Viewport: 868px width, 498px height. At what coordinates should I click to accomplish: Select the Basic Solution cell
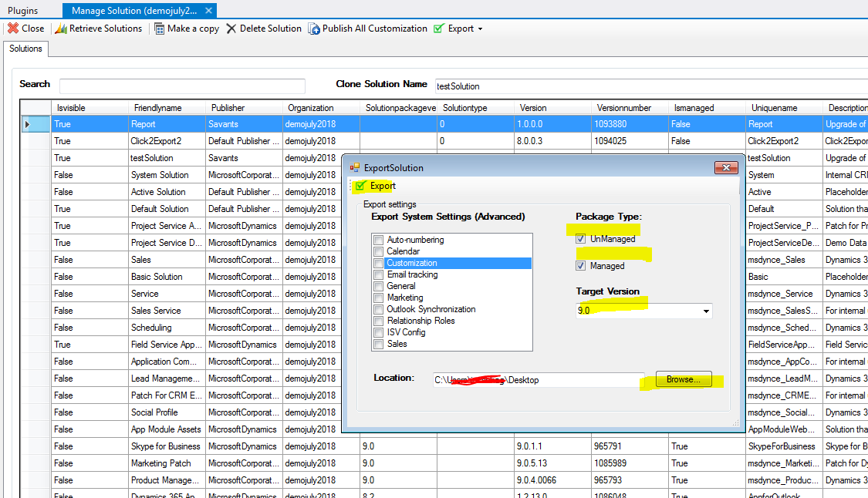click(167, 277)
